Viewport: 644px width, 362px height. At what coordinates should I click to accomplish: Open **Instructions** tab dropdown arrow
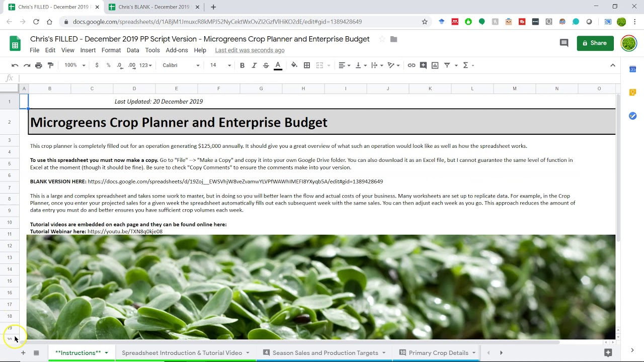[x=106, y=353]
